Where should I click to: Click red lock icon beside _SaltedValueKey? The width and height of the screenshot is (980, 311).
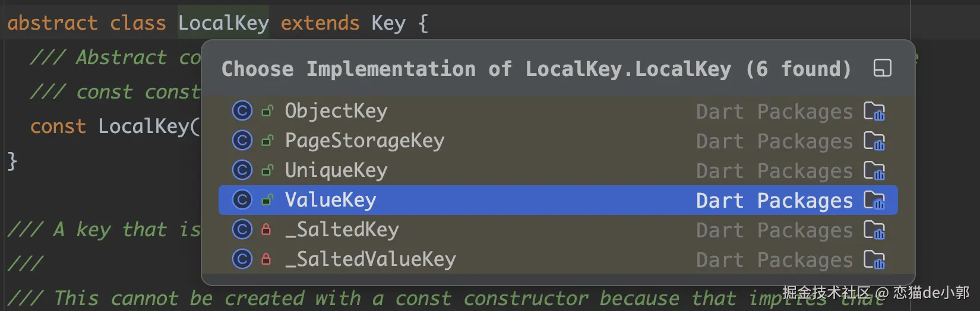[266, 259]
